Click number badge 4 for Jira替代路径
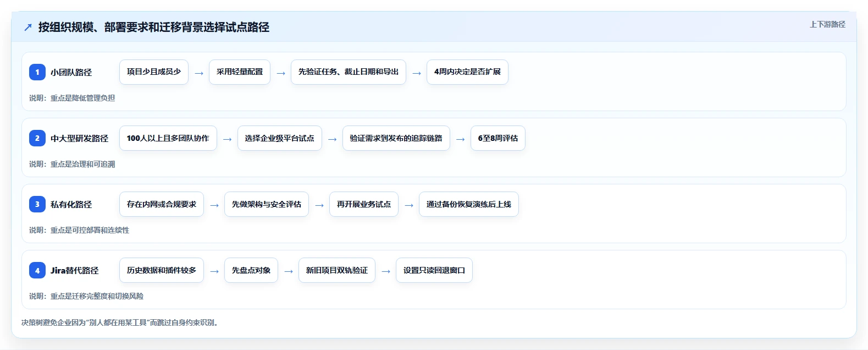Screen dimensions: 868x350 click(37, 270)
